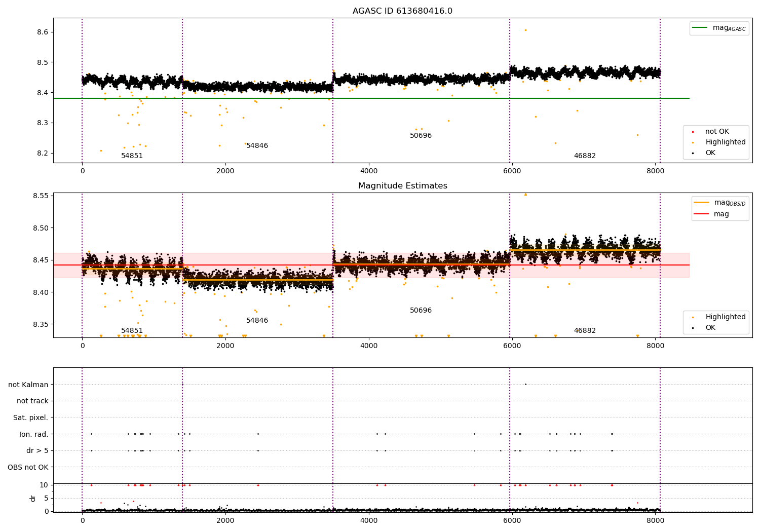
Task: Click the '8.45' y-axis tick label
Action: click(x=41, y=260)
